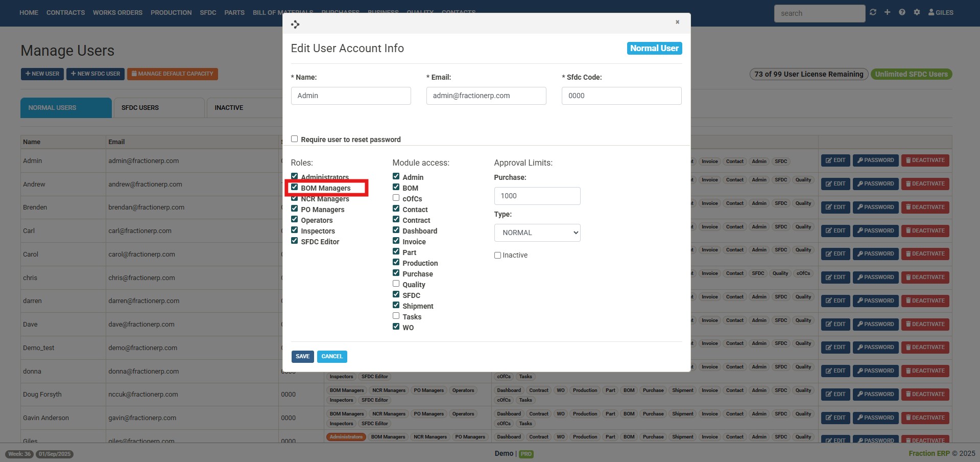The image size is (980, 462).
Task: Tick the Inactive checkbox
Action: coord(497,255)
